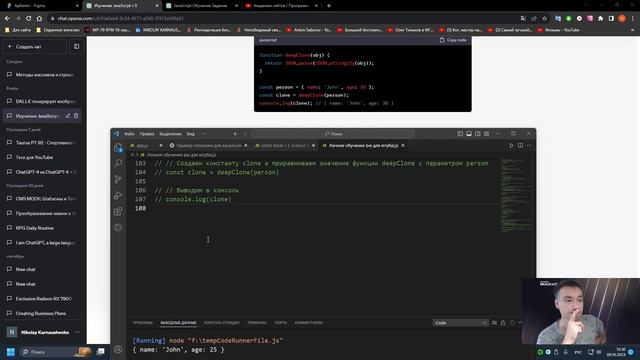Open the Customize Layout icon in VS Code
Image resolution: width=640 pixels, height=360 pixels.
487,133
